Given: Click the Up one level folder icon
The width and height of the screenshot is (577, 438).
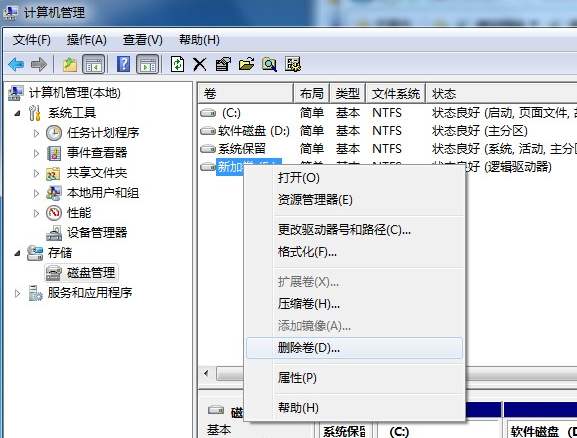Looking at the screenshot, I should tap(70, 64).
